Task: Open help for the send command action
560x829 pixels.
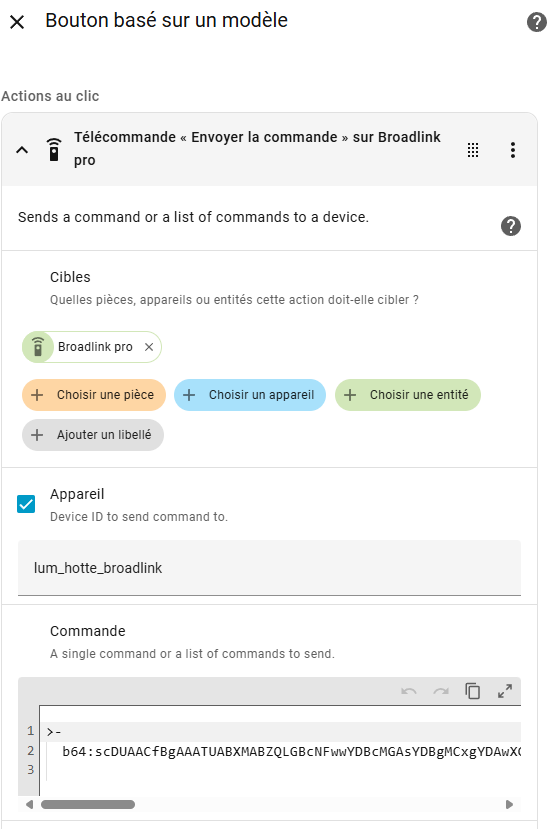Action: [x=511, y=226]
